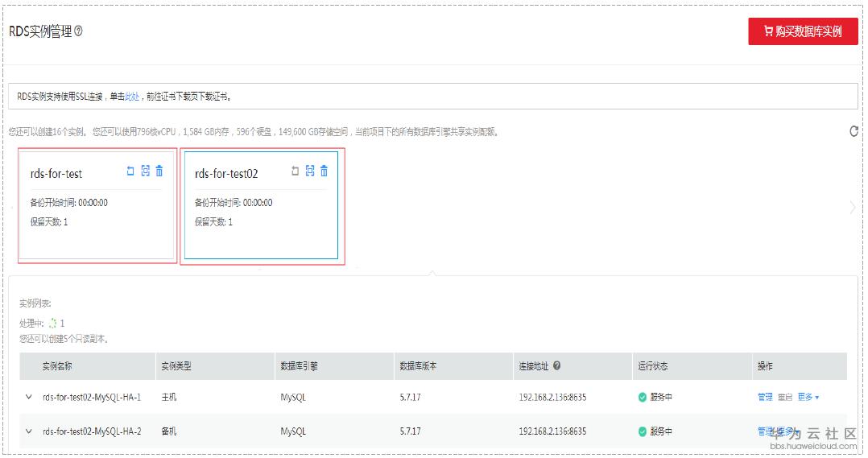Click the snapshot icon on rds-for-test card

coord(145,171)
